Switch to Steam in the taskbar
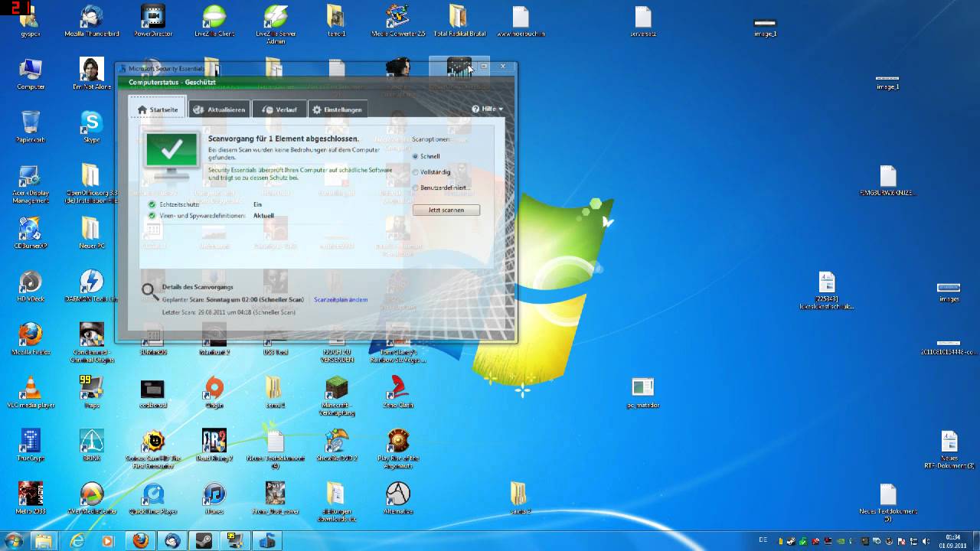Screen dimensions: 980x551 (x=204, y=541)
